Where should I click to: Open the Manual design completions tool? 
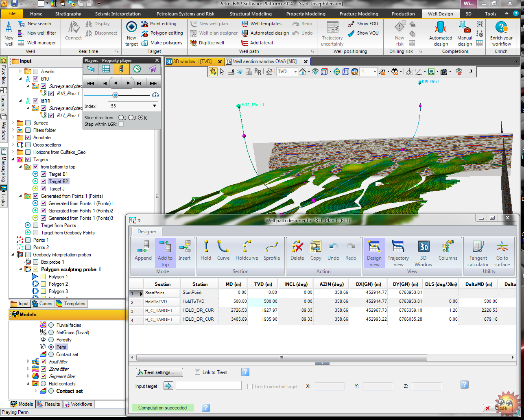tap(465, 33)
